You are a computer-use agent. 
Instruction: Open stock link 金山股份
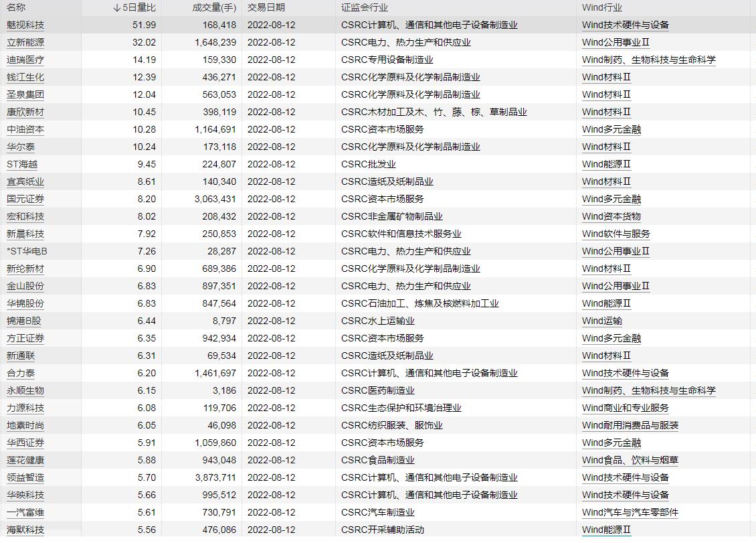click(x=25, y=286)
